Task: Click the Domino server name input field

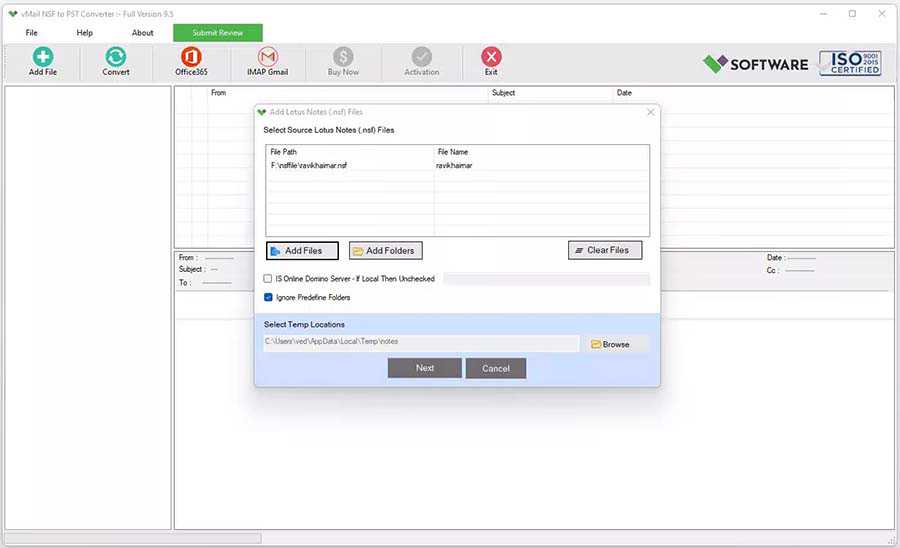Action: 546,279
